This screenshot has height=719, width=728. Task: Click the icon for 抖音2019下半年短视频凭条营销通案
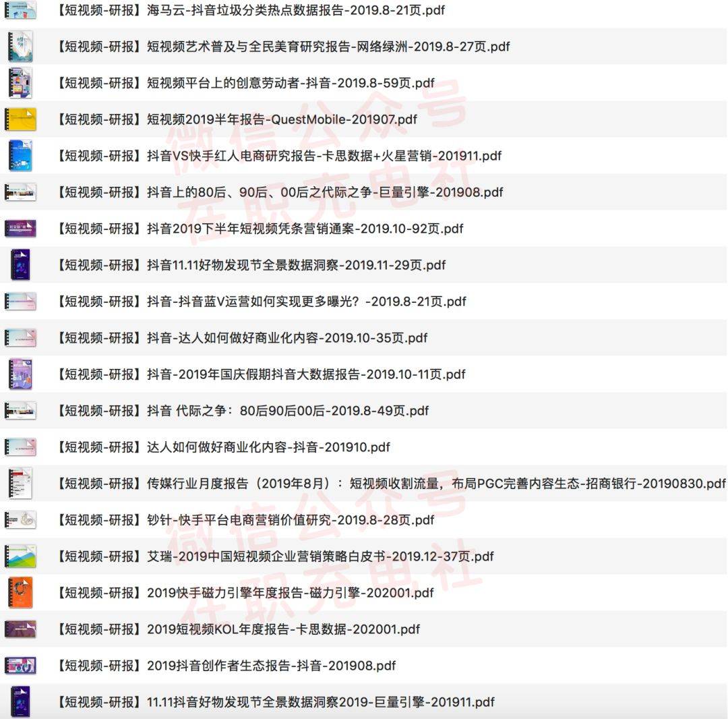click(x=20, y=229)
